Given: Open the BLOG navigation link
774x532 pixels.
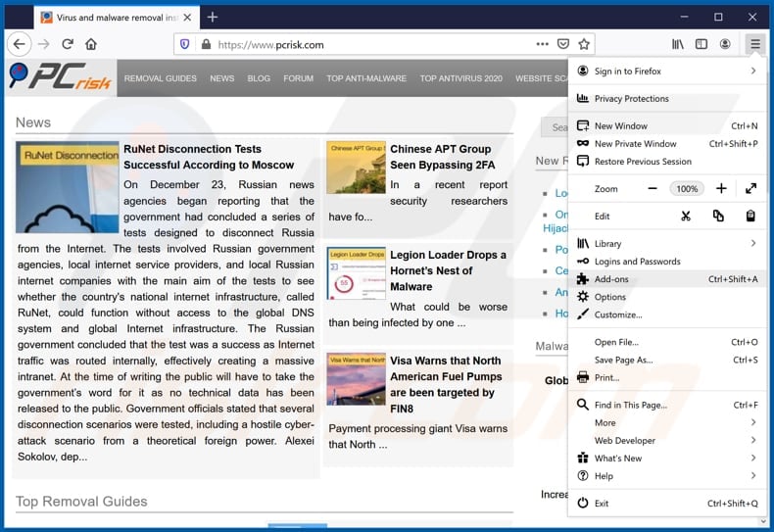Looking at the screenshot, I should tap(259, 78).
